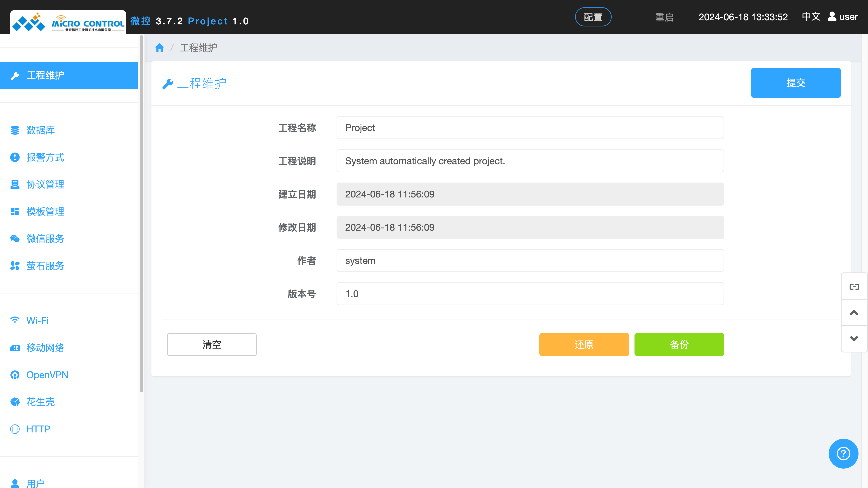Screen dimensions: 868x488
Task: Open 萤石服务 sidebar item
Action: coord(45,266)
